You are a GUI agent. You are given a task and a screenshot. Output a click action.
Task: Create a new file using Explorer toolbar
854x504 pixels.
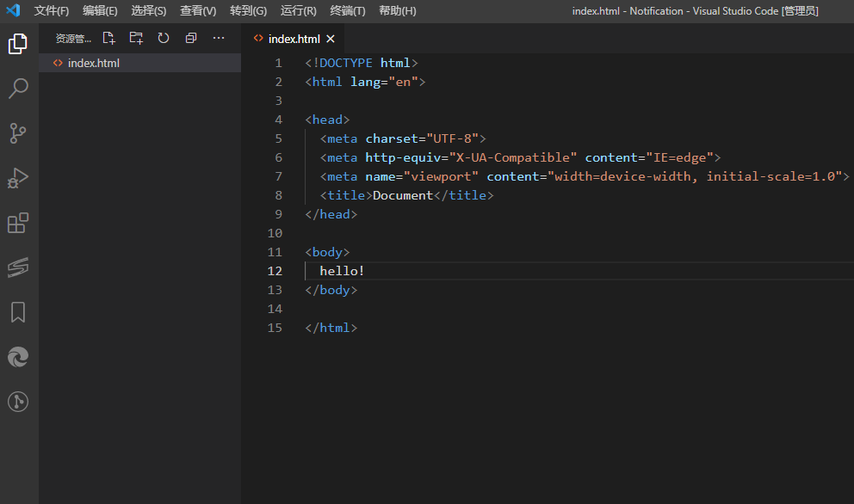pos(108,38)
